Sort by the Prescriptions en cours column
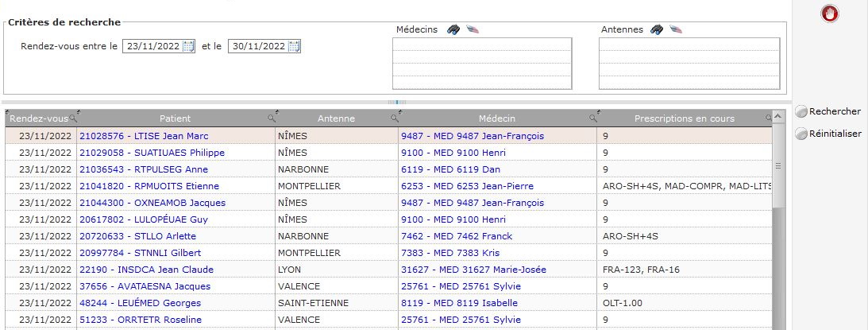The width and height of the screenshot is (868, 330). pos(684,118)
